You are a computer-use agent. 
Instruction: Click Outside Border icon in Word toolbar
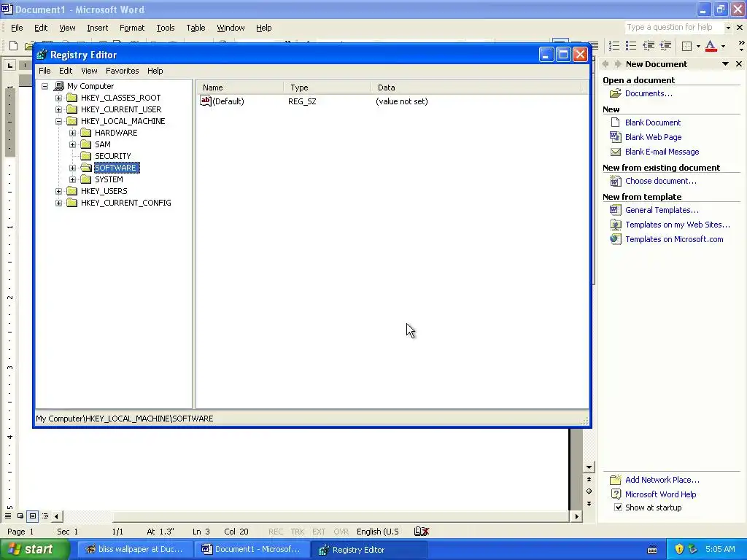pyautogui.click(x=687, y=46)
